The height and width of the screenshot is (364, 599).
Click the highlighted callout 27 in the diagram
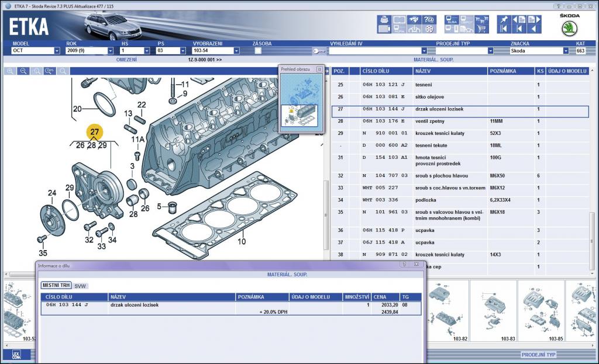(x=94, y=132)
